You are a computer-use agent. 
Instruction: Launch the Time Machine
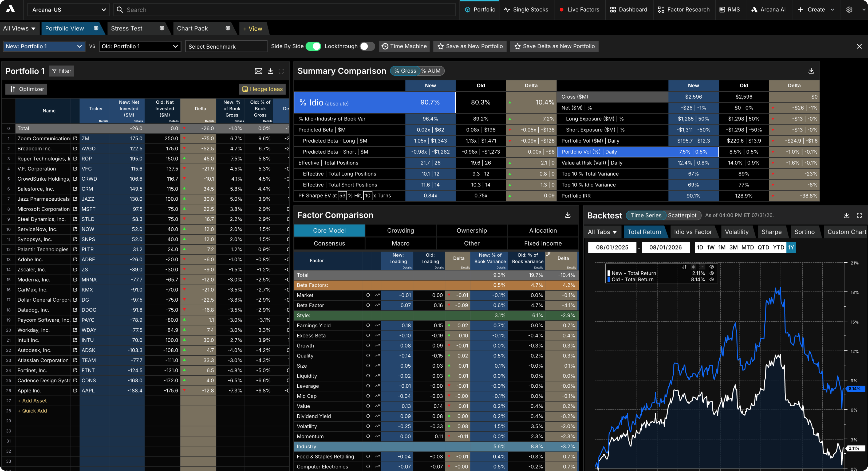click(x=404, y=46)
